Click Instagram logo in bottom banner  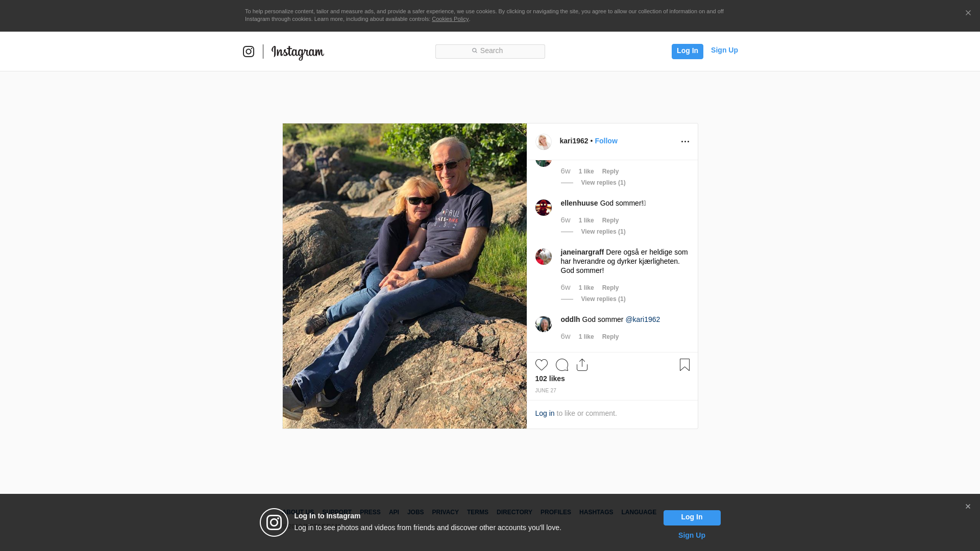[274, 522]
